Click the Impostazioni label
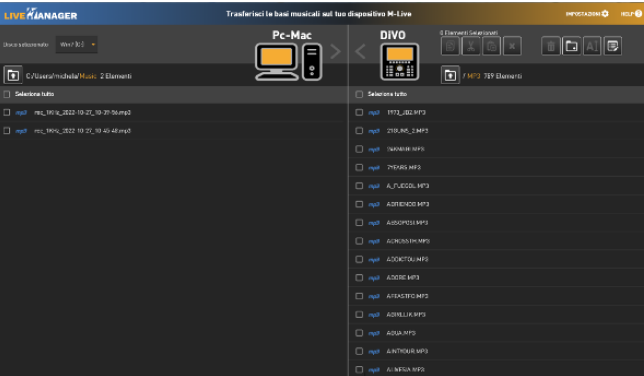 pos(583,14)
